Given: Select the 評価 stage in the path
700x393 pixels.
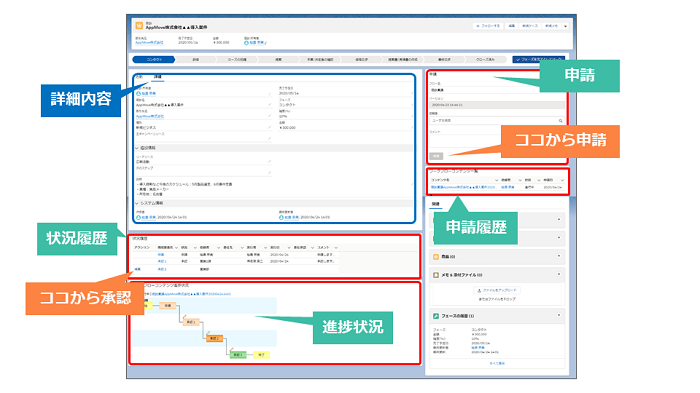Looking at the screenshot, I should tap(196, 59).
